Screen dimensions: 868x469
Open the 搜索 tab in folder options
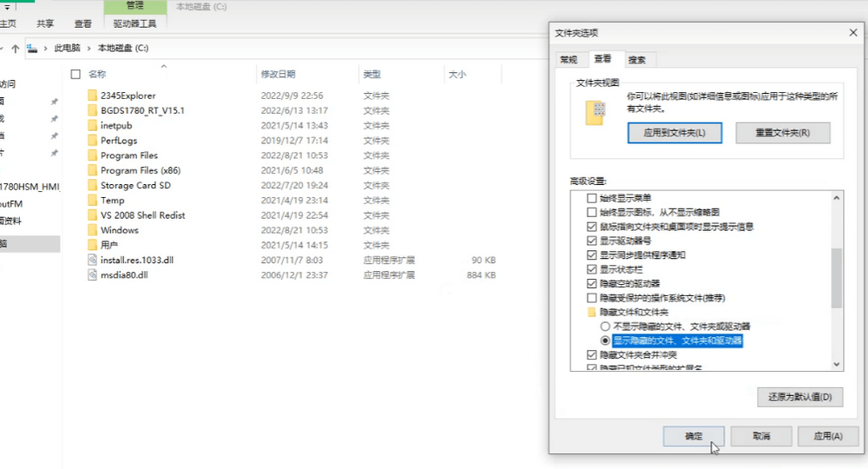pyautogui.click(x=637, y=60)
